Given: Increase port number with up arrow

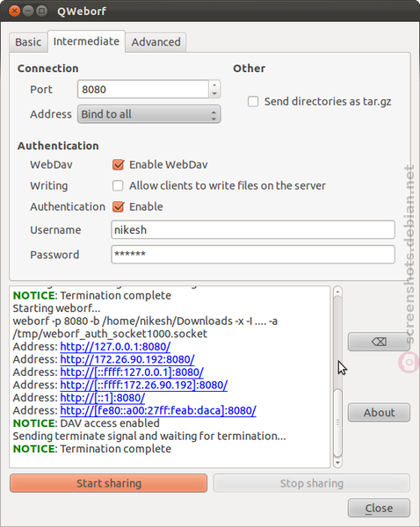Looking at the screenshot, I should coord(214,84).
